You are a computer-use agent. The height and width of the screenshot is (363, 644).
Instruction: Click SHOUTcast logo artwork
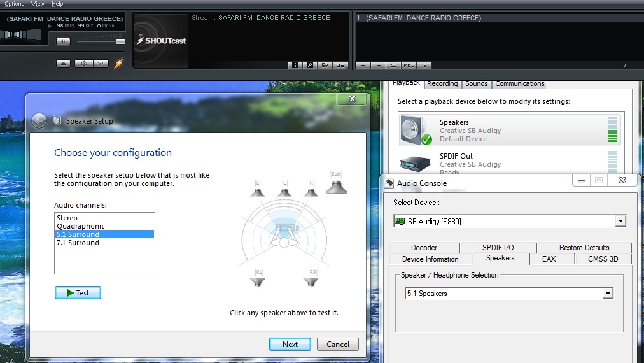161,40
